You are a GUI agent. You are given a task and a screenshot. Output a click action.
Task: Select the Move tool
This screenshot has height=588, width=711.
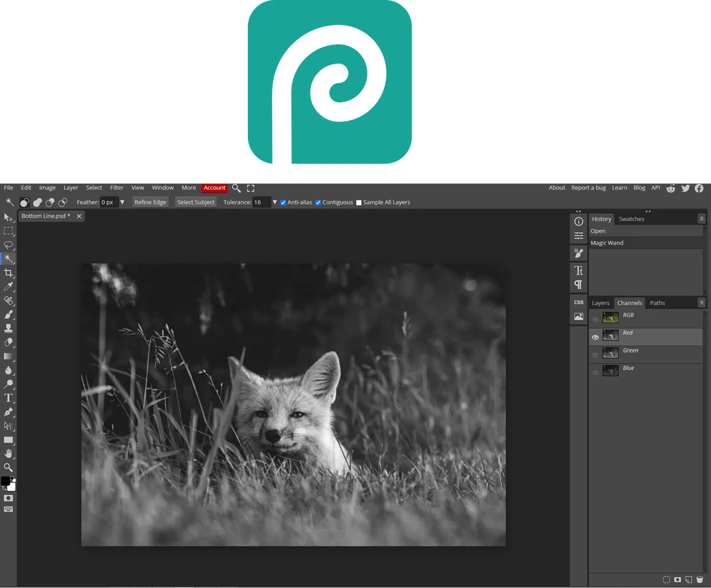pyautogui.click(x=9, y=217)
